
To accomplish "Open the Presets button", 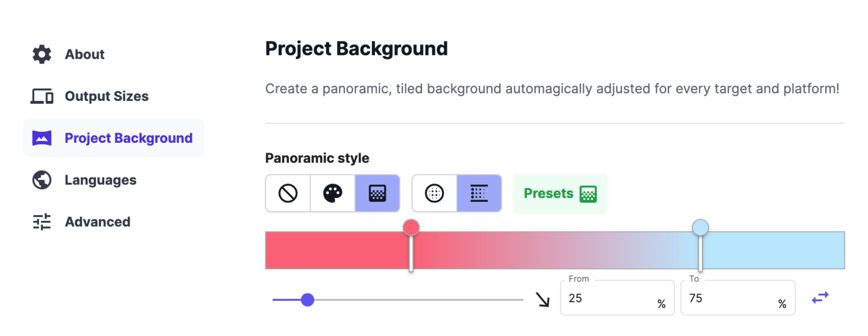I will pos(559,194).
